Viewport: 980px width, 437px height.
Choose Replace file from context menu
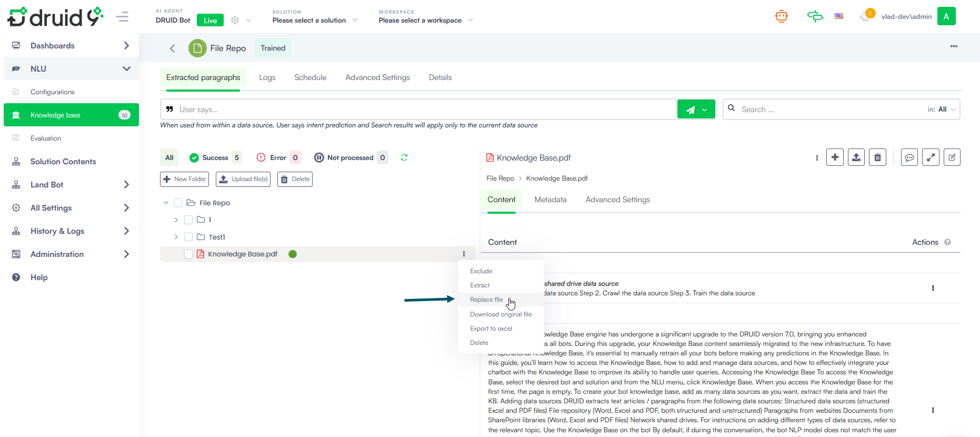[486, 300]
